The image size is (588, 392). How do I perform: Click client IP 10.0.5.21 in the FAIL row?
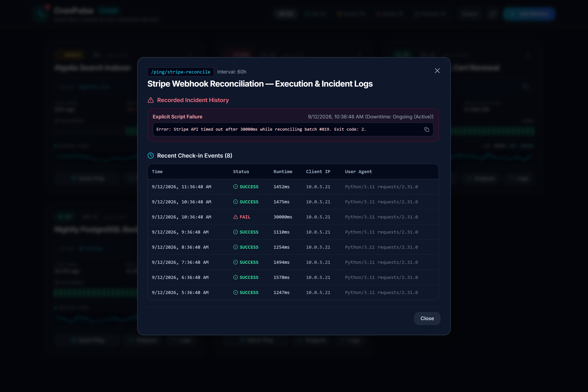pos(318,217)
